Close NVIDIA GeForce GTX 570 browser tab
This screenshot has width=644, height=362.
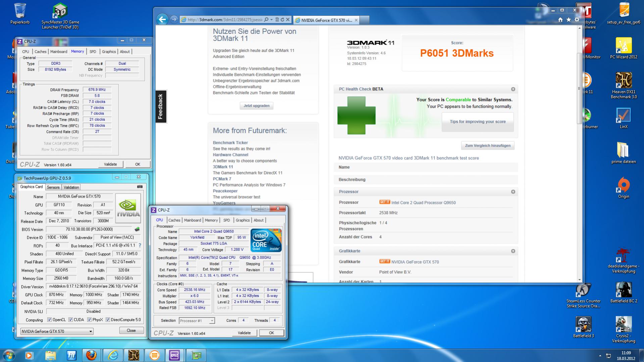click(x=356, y=20)
